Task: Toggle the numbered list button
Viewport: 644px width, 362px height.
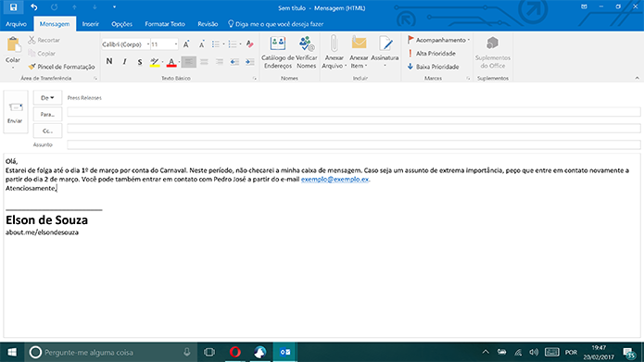Action: point(233,44)
